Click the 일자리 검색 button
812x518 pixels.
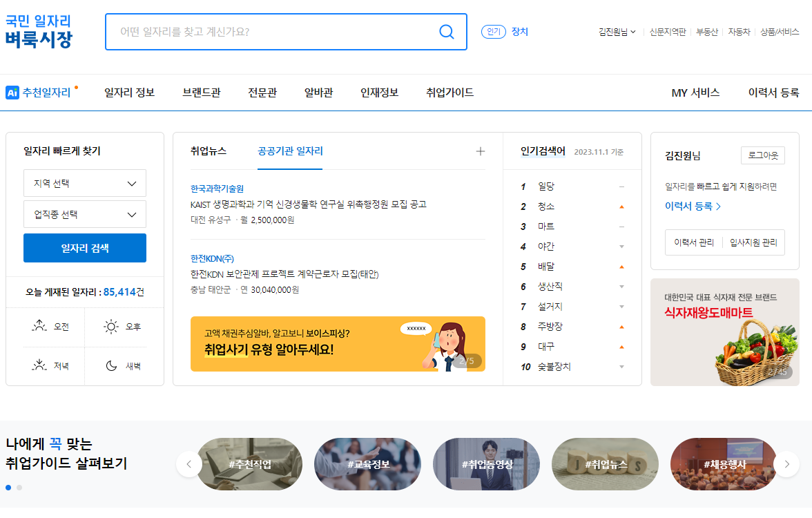click(84, 248)
